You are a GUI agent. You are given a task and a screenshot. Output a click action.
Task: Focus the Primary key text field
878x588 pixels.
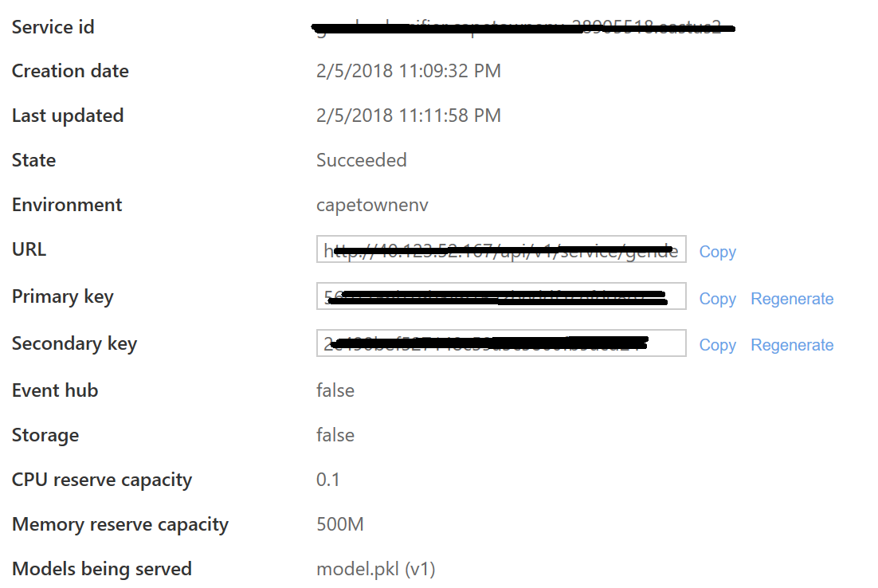click(x=500, y=296)
